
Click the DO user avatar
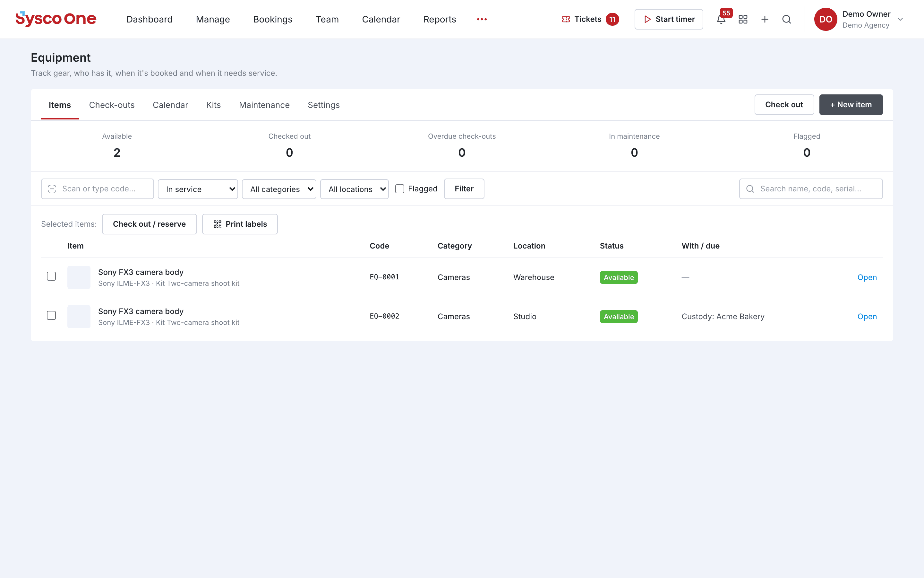click(x=826, y=19)
